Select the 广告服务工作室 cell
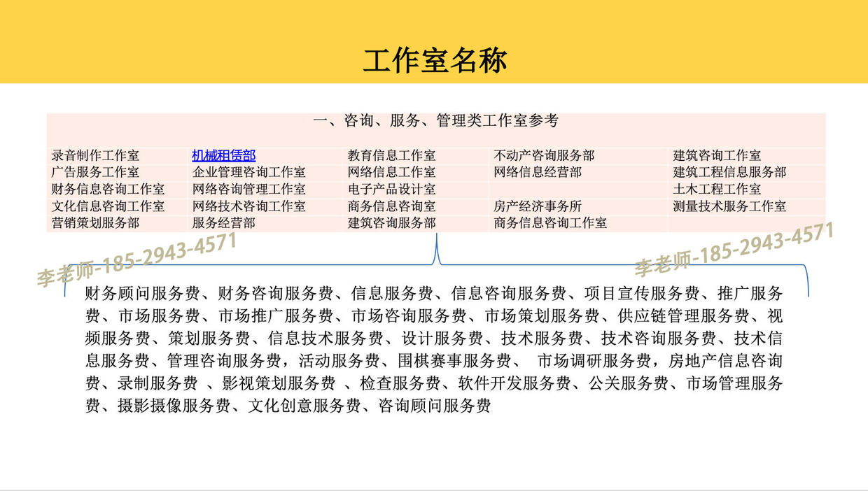 pos(95,172)
